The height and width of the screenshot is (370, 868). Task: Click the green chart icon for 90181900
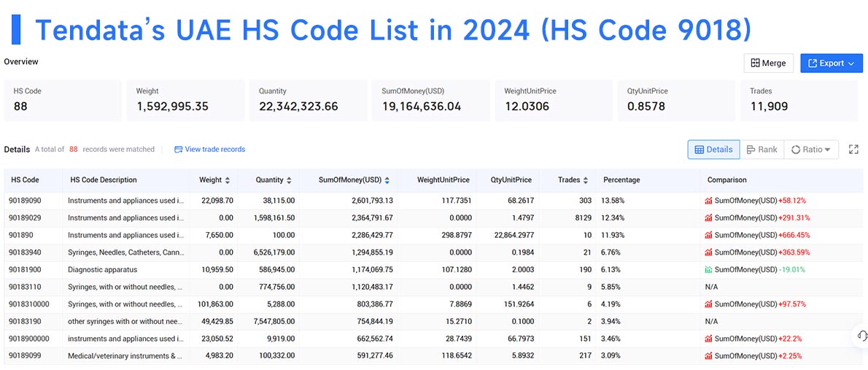click(708, 270)
